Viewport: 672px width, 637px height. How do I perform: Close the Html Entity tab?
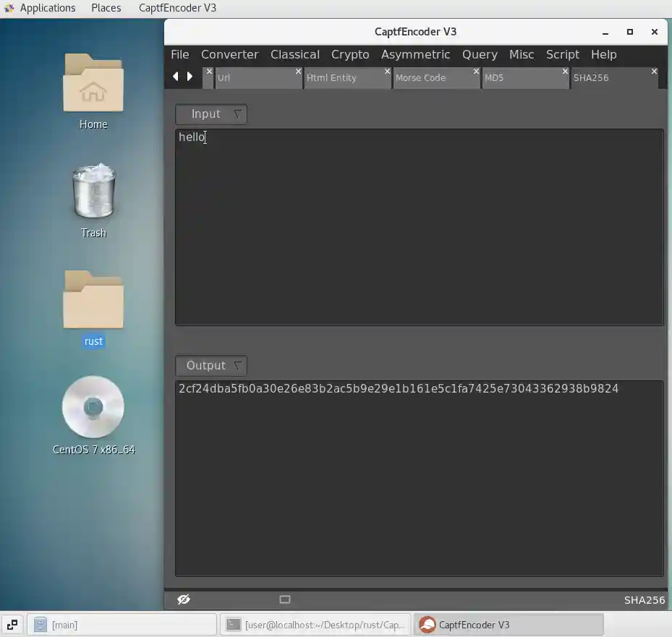387,72
